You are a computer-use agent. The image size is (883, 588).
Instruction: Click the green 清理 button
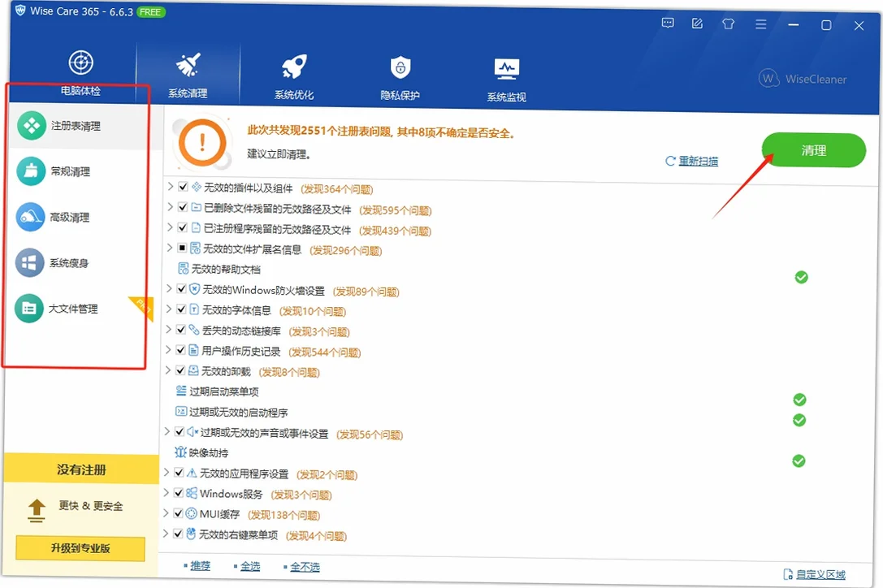click(x=814, y=149)
